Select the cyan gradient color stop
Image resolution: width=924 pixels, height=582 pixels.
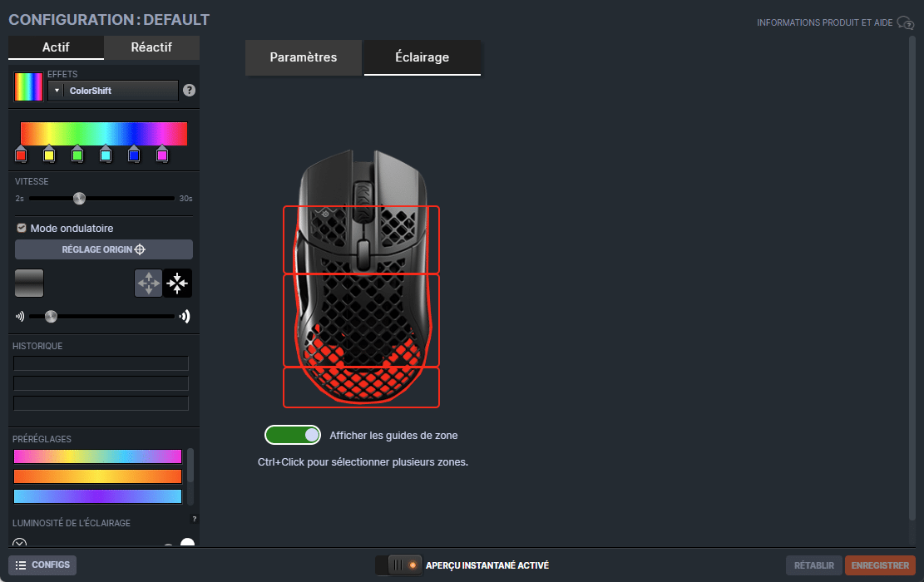pyautogui.click(x=106, y=155)
